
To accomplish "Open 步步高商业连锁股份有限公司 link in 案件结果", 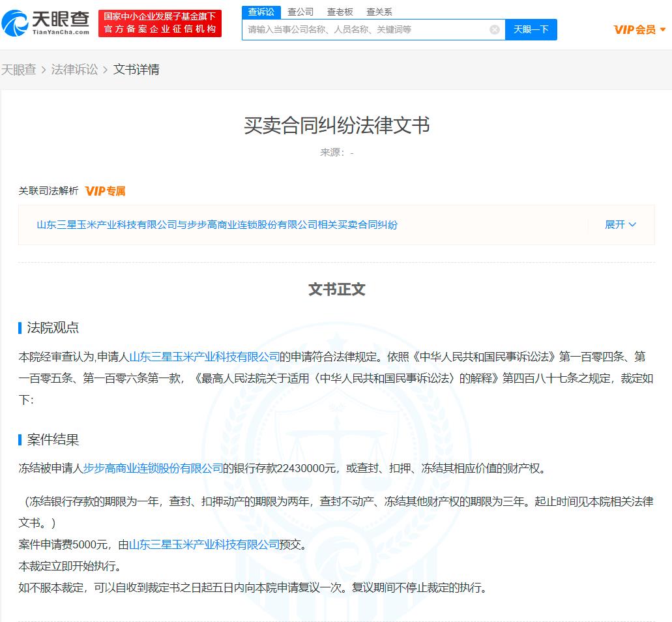I will [153, 468].
